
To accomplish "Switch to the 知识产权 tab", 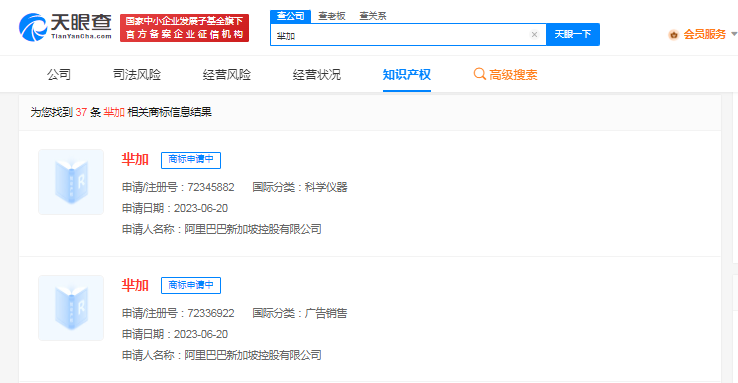I will click(x=407, y=74).
